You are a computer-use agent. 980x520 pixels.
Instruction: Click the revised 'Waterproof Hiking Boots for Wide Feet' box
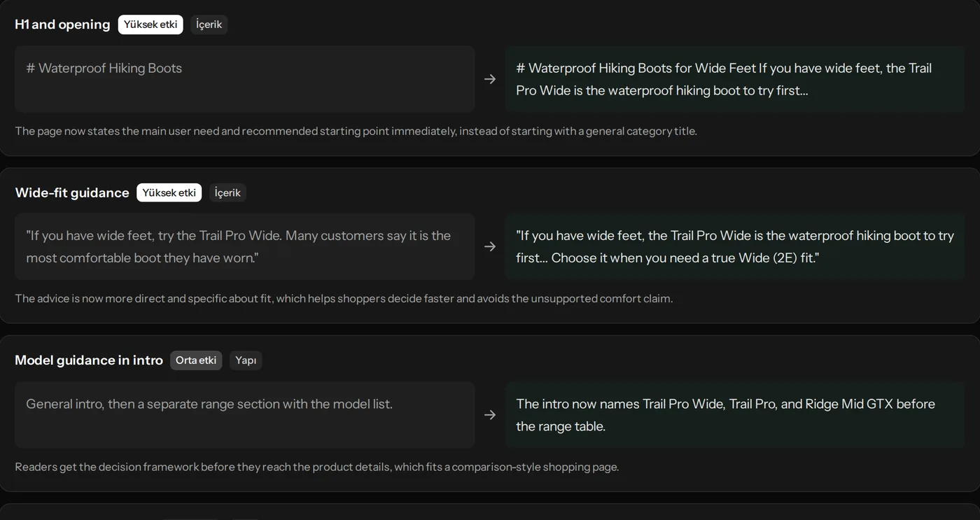tap(735, 79)
